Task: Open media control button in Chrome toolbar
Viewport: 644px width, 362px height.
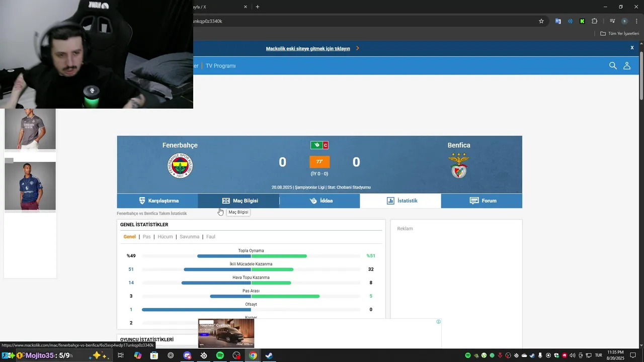Action: 612,21
